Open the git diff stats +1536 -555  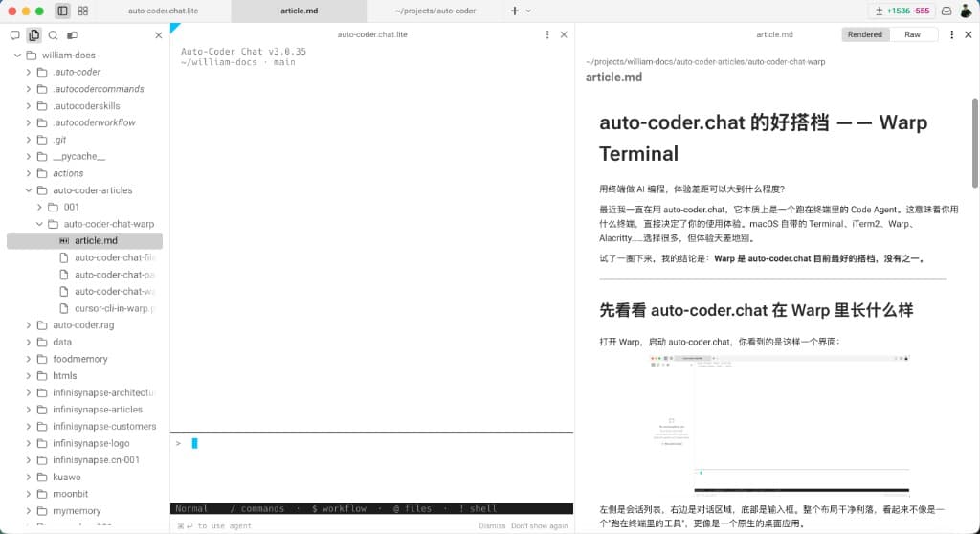coord(902,11)
